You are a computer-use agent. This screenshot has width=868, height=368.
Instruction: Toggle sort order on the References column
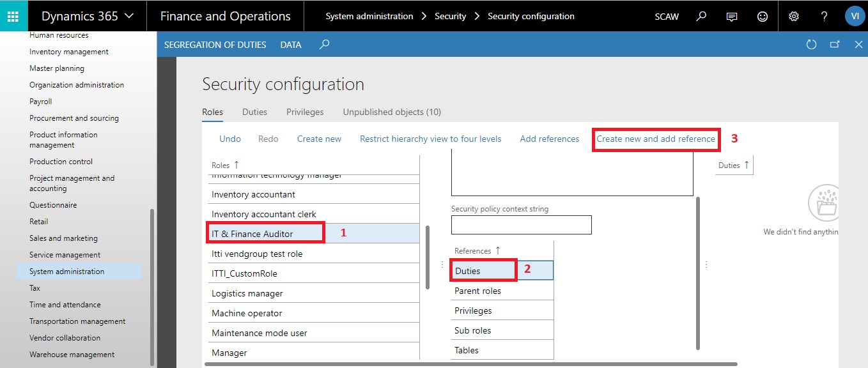click(476, 250)
